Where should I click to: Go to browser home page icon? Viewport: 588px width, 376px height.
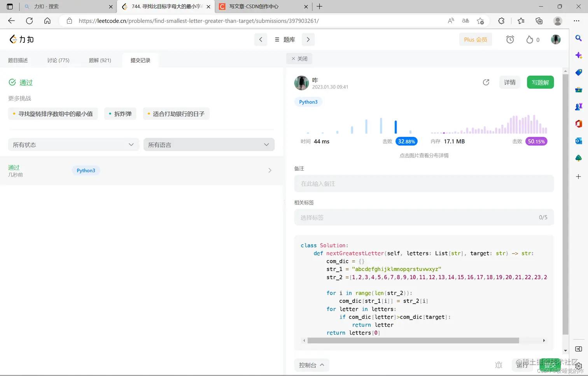47,21
